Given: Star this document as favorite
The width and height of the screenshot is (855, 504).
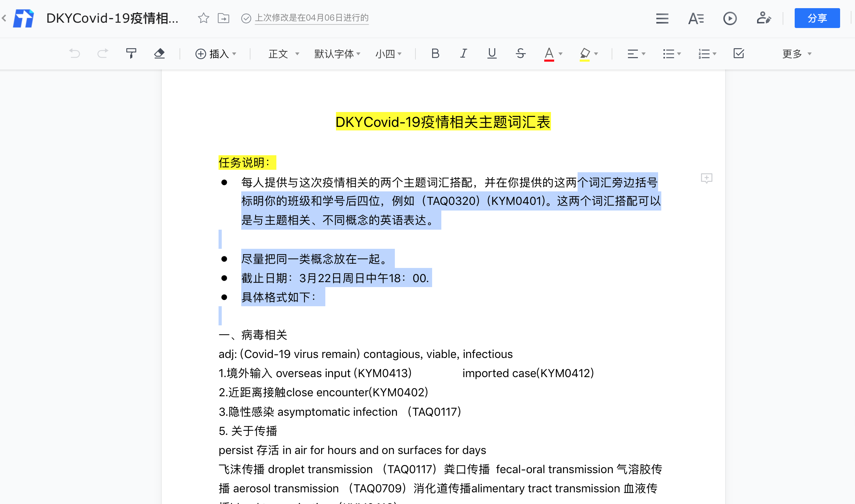Looking at the screenshot, I should pos(203,18).
